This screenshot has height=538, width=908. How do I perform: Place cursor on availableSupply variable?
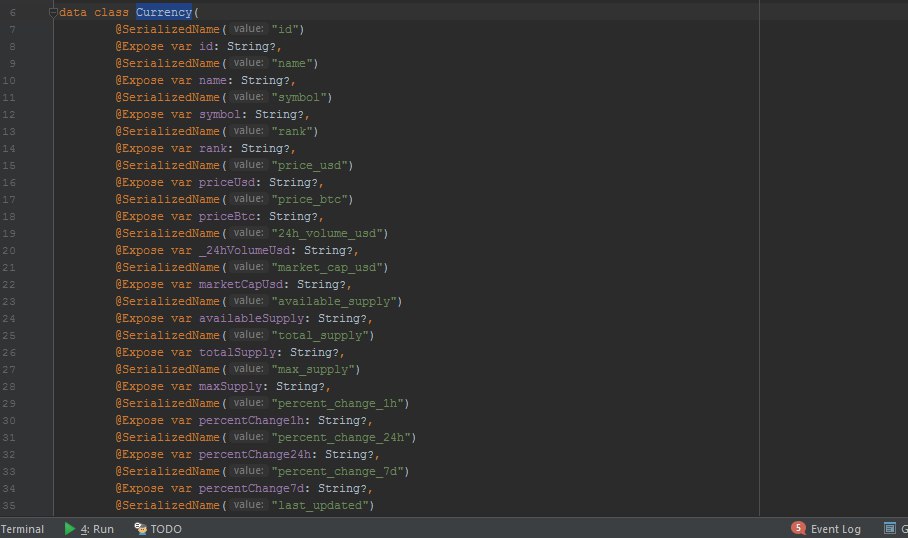[x=251, y=319]
